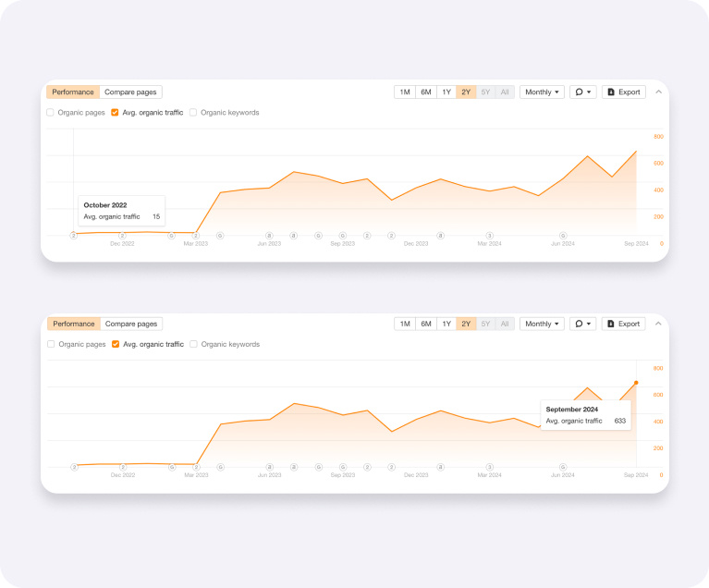The image size is (709, 588).
Task: Collapse the top chart panel with the chevron
Action: point(659,92)
